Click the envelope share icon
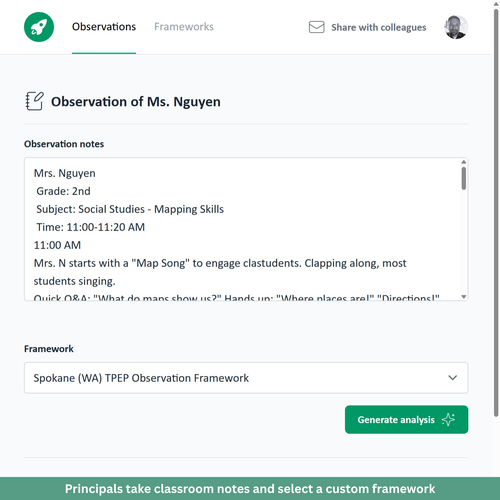 (316, 27)
